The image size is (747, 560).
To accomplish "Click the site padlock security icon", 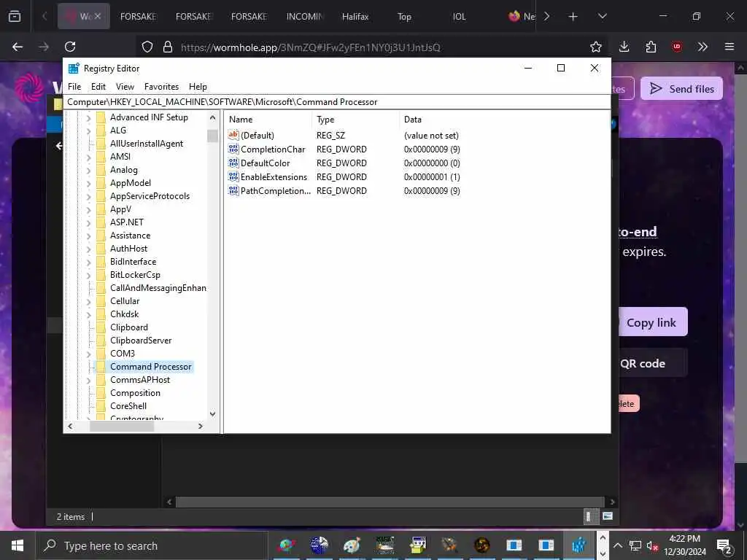I will click(x=167, y=47).
